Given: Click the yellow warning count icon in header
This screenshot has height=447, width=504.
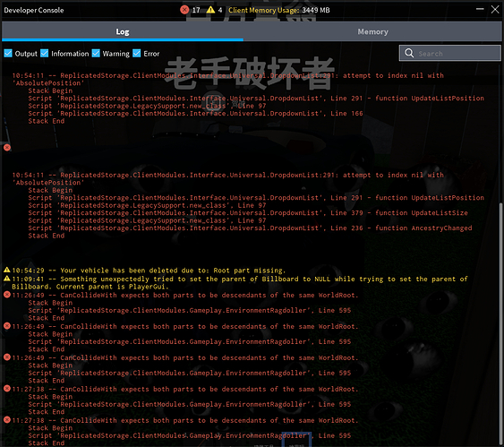Looking at the screenshot, I should [x=210, y=10].
